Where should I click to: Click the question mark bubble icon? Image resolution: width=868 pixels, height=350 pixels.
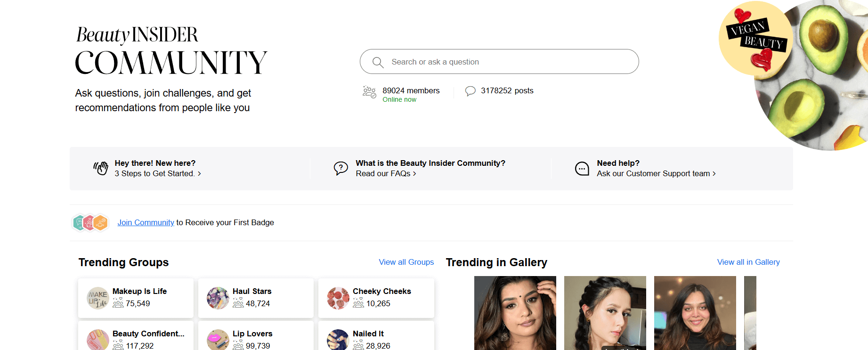[x=341, y=168]
